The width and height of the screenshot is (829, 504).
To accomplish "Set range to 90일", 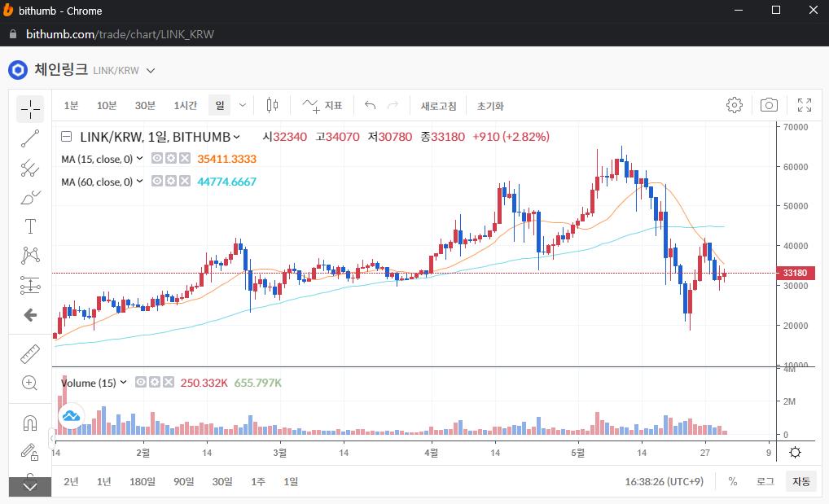I will (183, 482).
